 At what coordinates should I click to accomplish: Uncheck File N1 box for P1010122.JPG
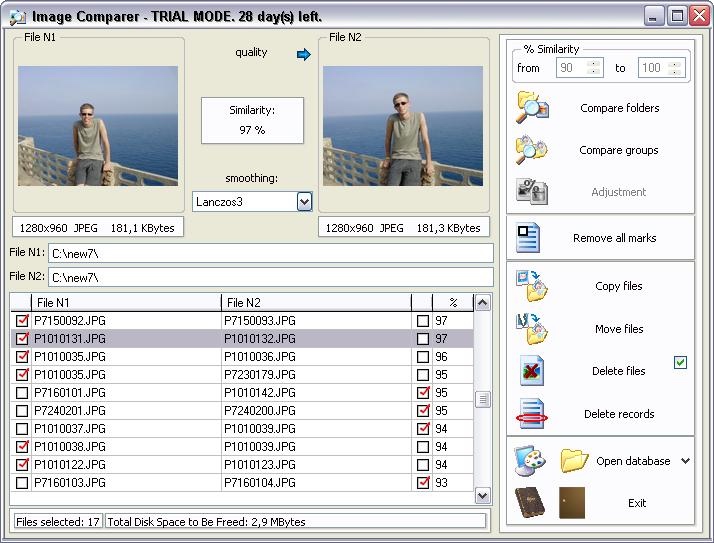(x=22, y=465)
